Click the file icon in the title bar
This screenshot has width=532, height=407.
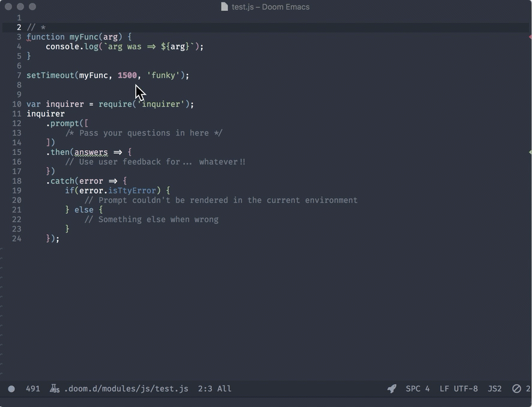click(x=224, y=7)
